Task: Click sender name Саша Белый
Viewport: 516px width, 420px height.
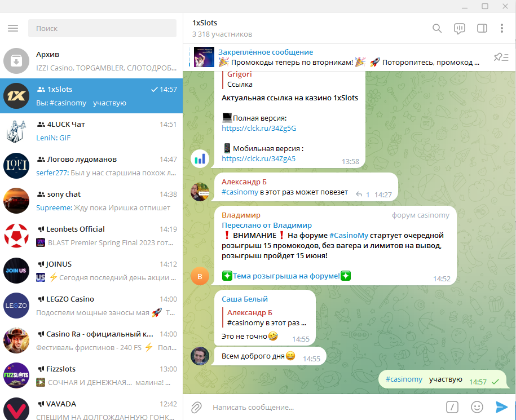Action: [x=245, y=299]
